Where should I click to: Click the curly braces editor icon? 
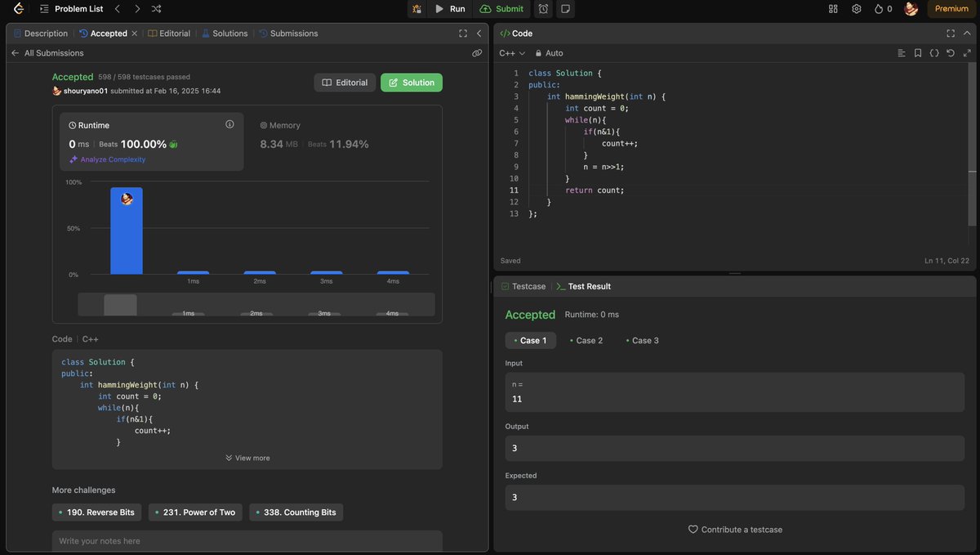934,53
